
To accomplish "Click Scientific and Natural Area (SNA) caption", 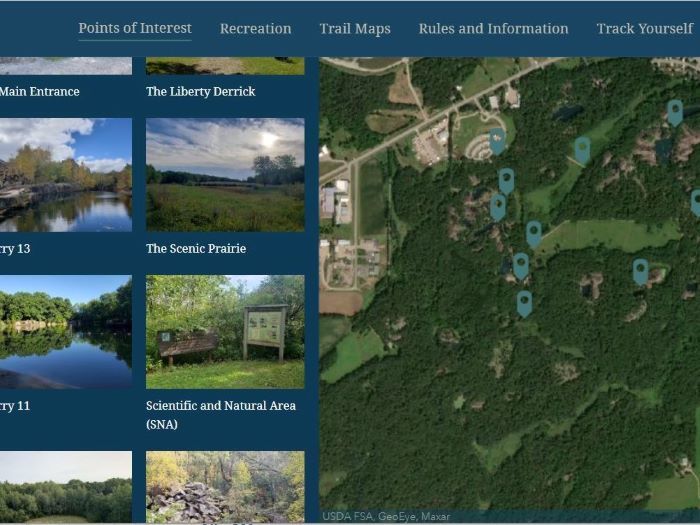I will pyautogui.click(x=221, y=415).
